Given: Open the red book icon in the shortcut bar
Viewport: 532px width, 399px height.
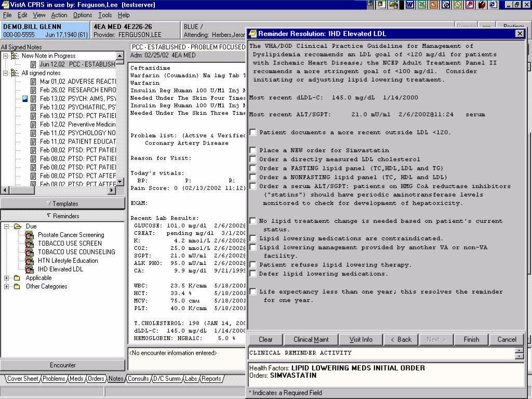Looking at the screenshot, I should tap(482, 4).
